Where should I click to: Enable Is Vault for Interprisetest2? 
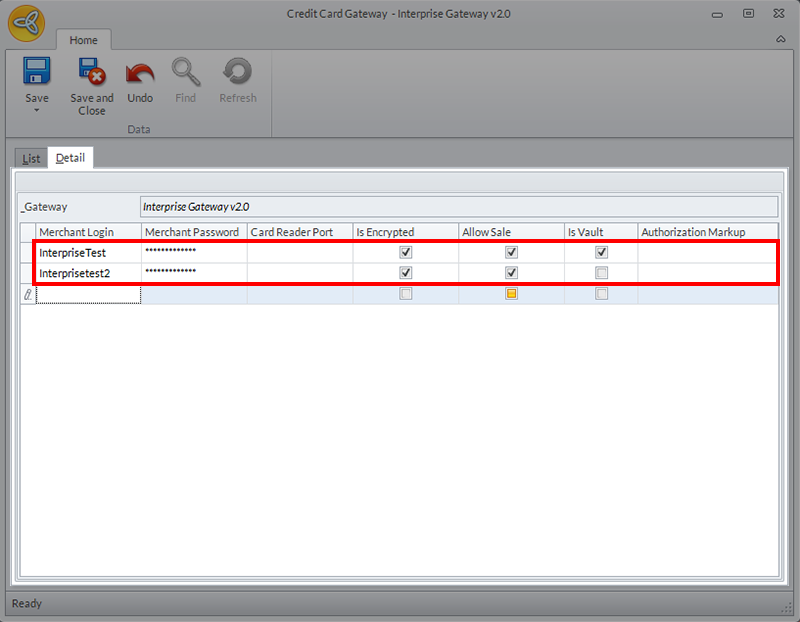(x=601, y=273)
